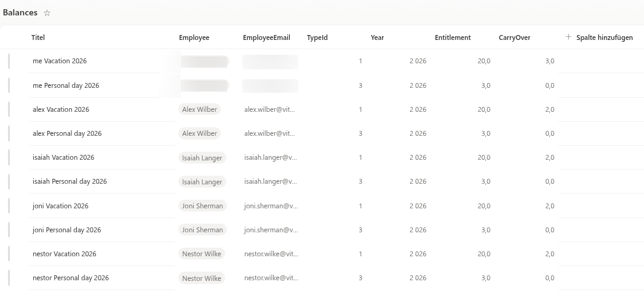Viewport: 644px width, 295px height.
Task: Click Joni Sherman chip in joni Personal day row
Action: click(x=202, y=230)
